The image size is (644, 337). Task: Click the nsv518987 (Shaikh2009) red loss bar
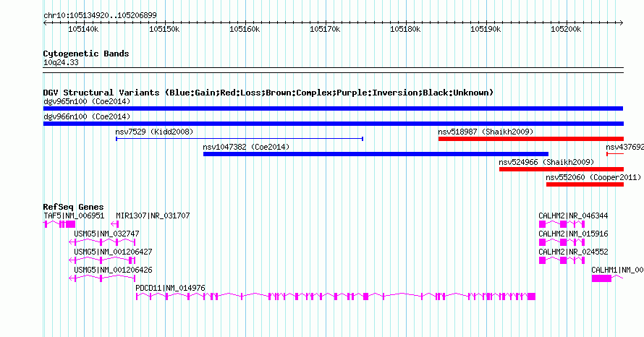[x=531, y=139]
